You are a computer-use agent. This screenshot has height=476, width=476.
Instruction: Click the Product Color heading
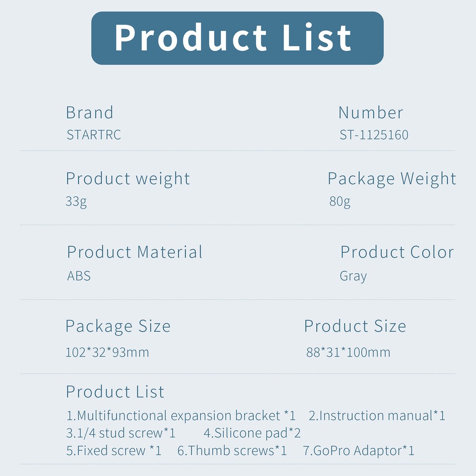[397, 252]
